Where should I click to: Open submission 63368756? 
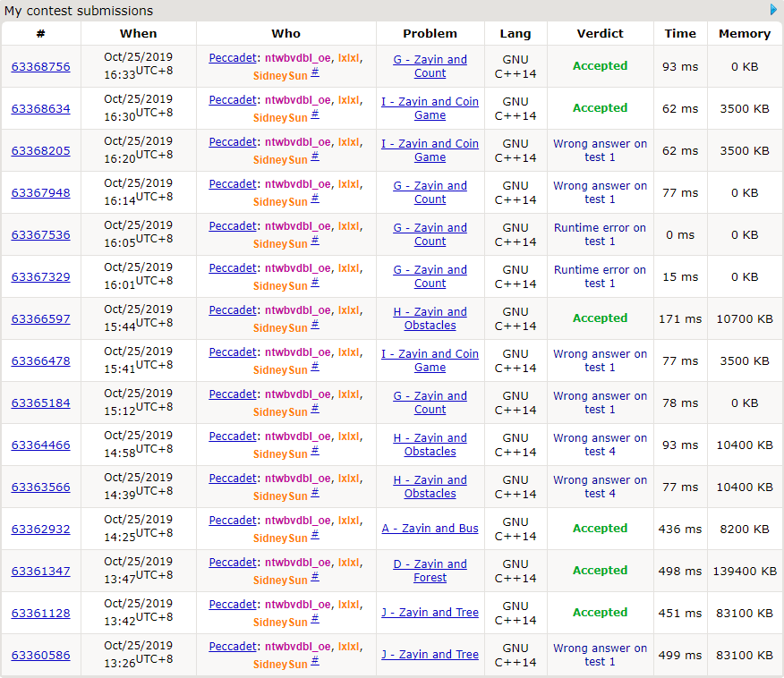pos(40,66)
